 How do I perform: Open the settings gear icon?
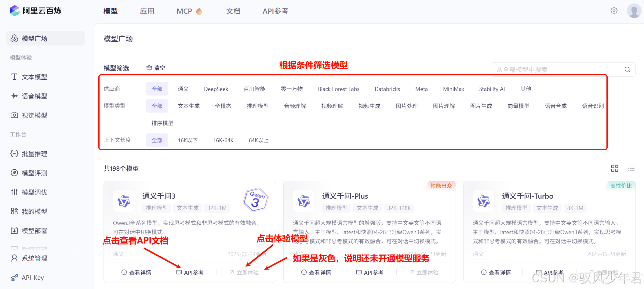[x=614, y=11]
